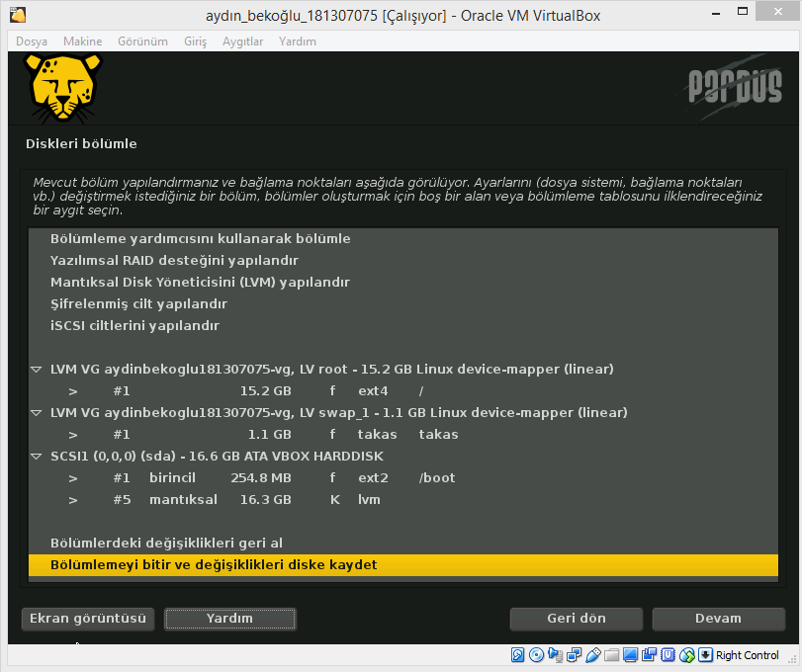Click the CPU virtualization status icon
This screenshot has height=672, width=802.
[x=668, y=654]
